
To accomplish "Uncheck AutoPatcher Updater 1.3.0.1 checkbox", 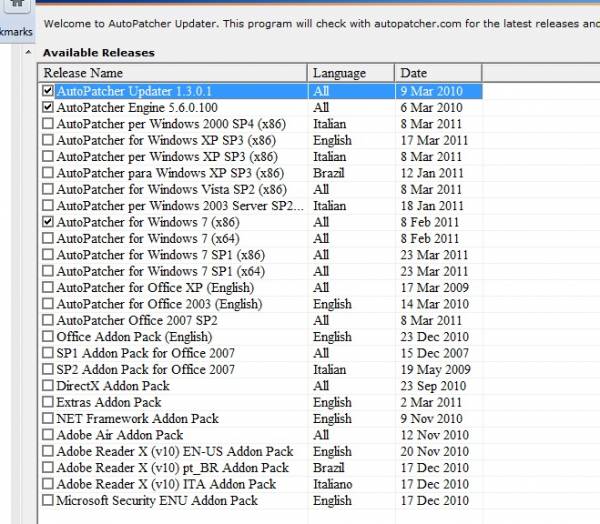I will 47,91.
